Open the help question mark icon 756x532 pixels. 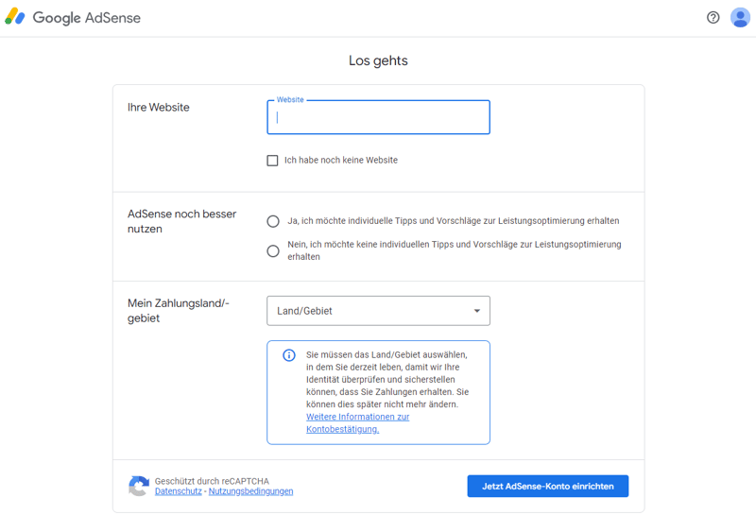tap(713, 17)
